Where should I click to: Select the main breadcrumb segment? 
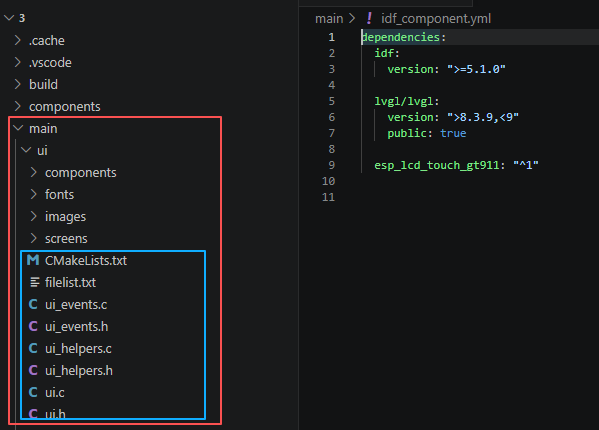click(x=329, y=18)
